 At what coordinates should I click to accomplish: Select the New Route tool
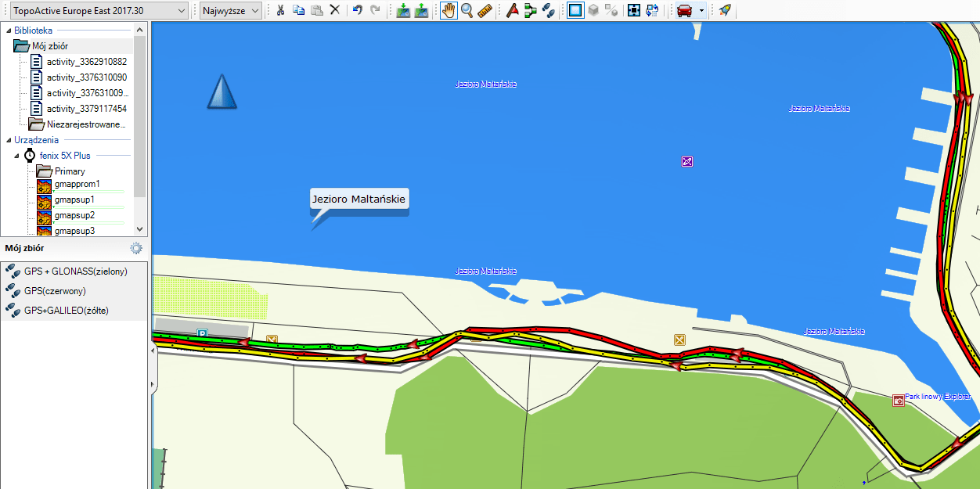point(531,10)
